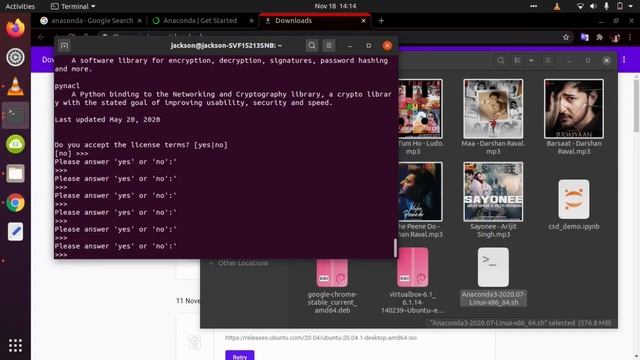
Task: Click 'Do you accept the license terms?' line
Action: 141,145
